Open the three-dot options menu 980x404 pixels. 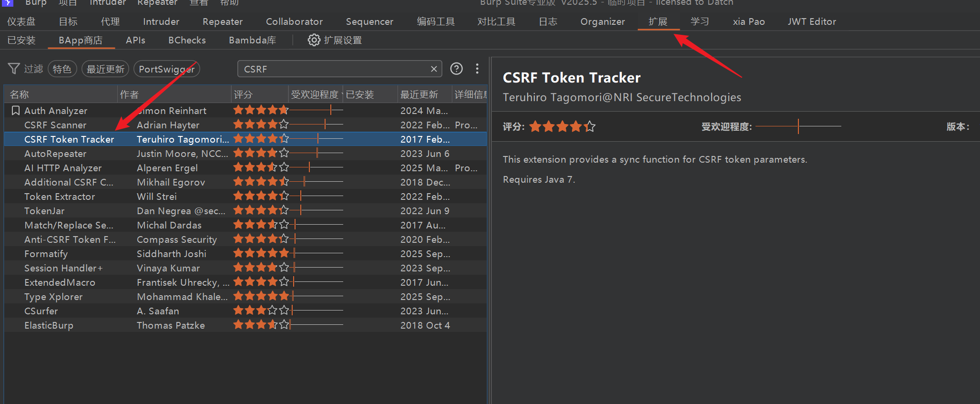click(477, 69)
